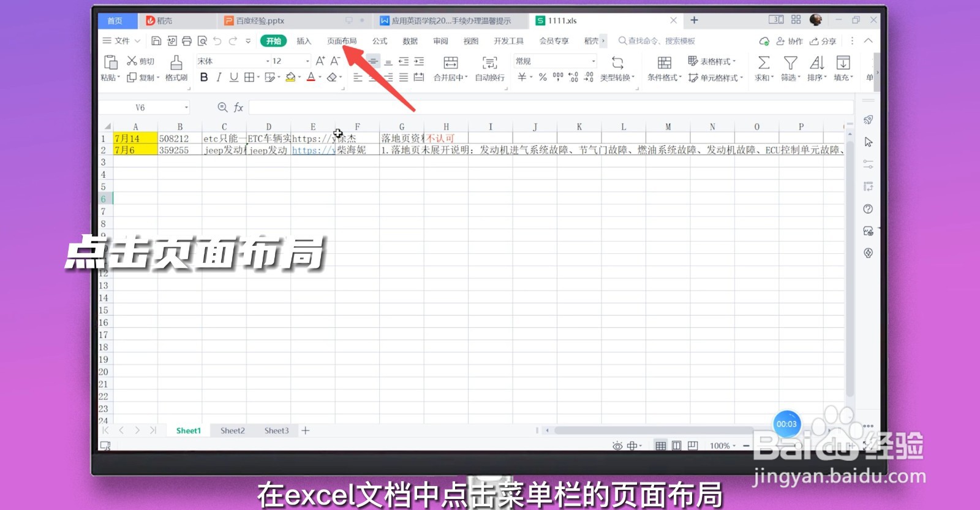Screen dimensions: 980x510
Task: Click the Print icon in quick toolbar
Action: (x=187, y=41)
